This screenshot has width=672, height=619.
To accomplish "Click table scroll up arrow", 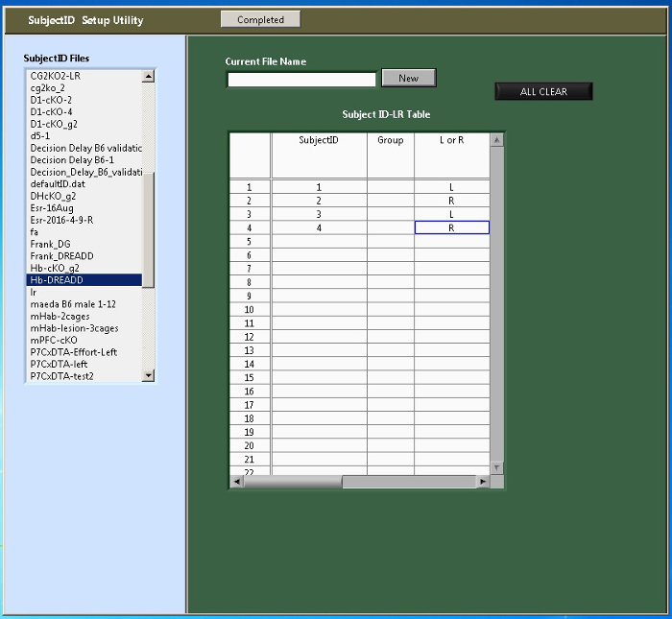I will pos(496,140).
